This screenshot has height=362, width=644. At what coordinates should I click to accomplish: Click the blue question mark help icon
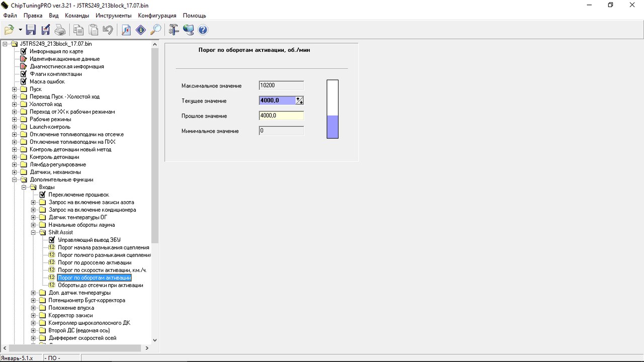(x=203, y=30)
